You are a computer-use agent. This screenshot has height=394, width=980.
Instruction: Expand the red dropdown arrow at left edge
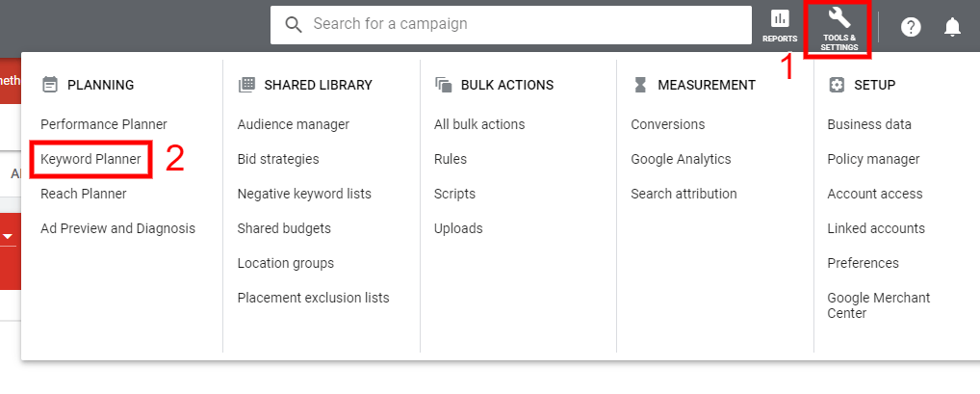coord(8,236)
